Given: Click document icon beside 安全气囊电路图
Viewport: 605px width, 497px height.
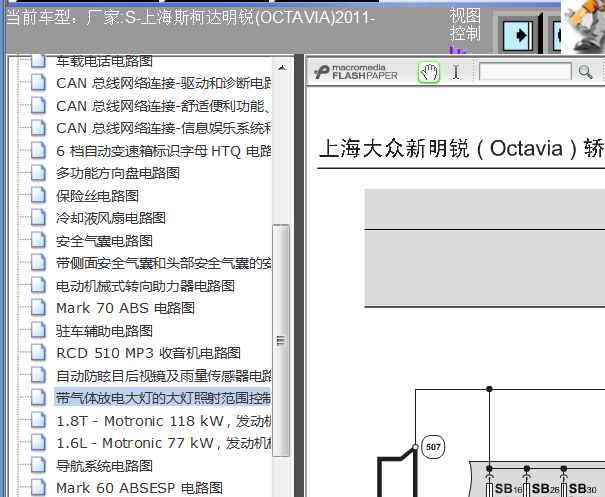Looking at the screenshot, I should pos(38,240).
